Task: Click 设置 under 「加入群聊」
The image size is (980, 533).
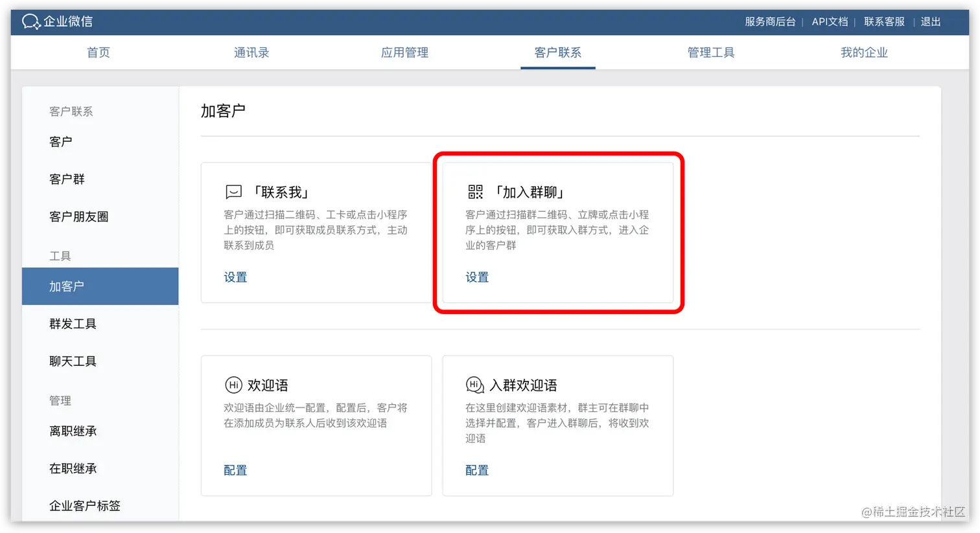Action: 477,277
